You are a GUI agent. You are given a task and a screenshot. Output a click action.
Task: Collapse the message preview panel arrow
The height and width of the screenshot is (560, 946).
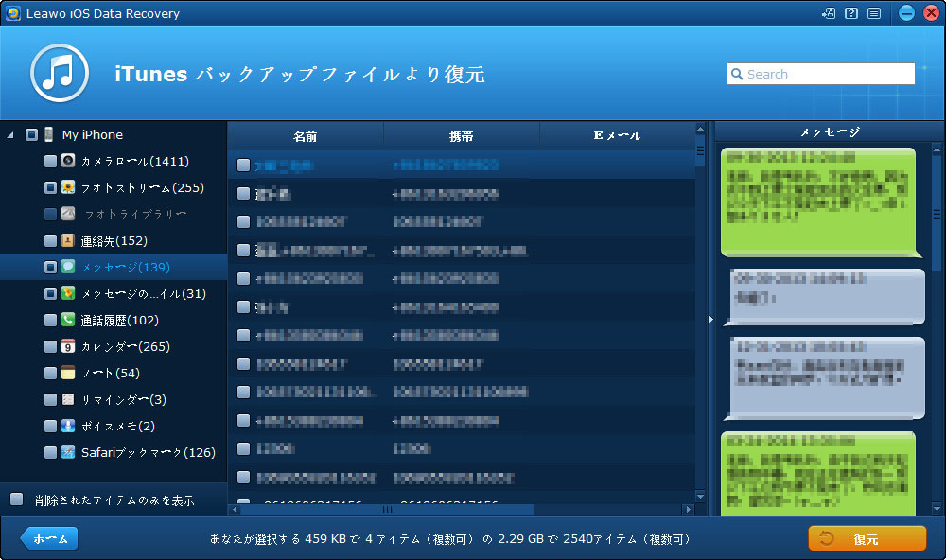pos(710,320)
